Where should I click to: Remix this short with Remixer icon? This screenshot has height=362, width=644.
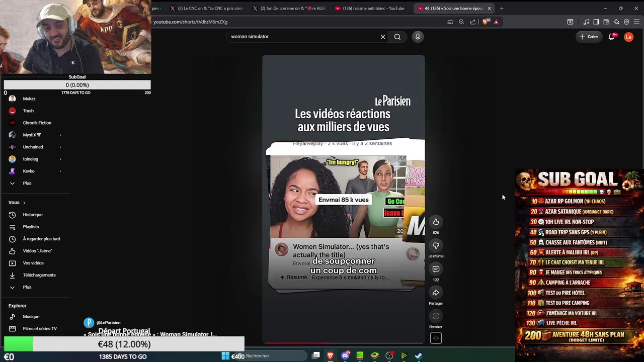pyautogui.click(x=436, y=316)
